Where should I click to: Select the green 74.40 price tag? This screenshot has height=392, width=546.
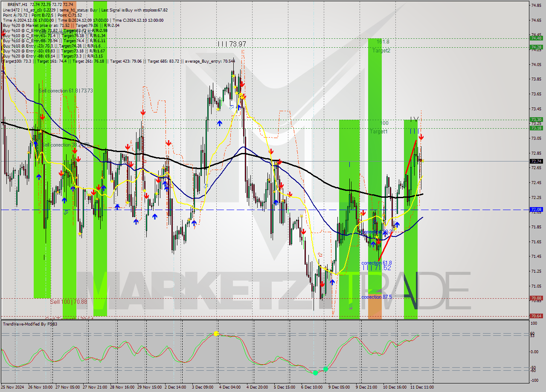(536, 38)
